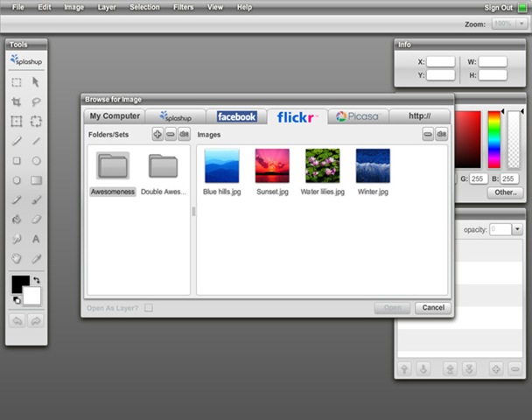The height and width of the screenshot is (420, 532).
Task: Click the Undo arrow in Tools panel
Action: (x=17, y=321)
